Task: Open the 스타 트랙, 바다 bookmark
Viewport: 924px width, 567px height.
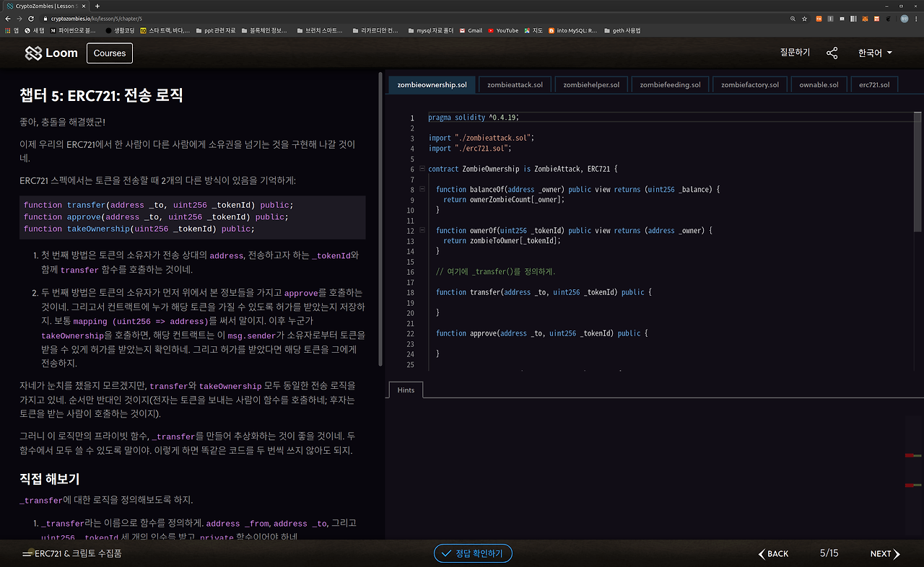Action: pyautogui.click(x=165, y=30)
